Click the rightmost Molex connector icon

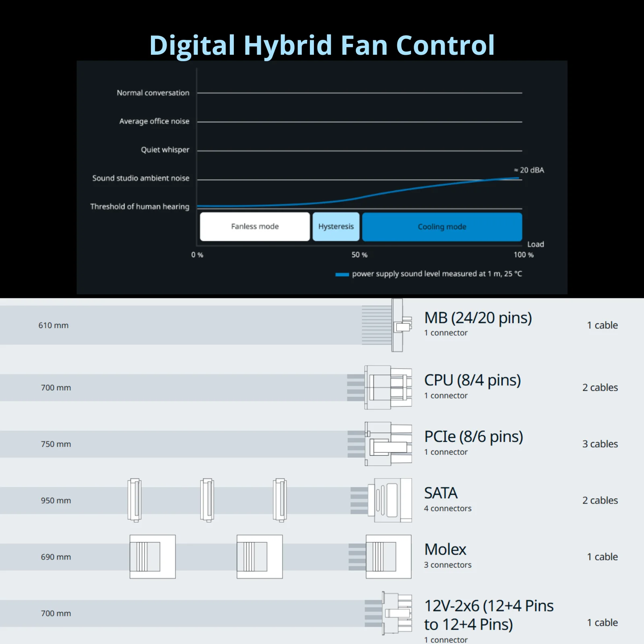tap(388, 557)
